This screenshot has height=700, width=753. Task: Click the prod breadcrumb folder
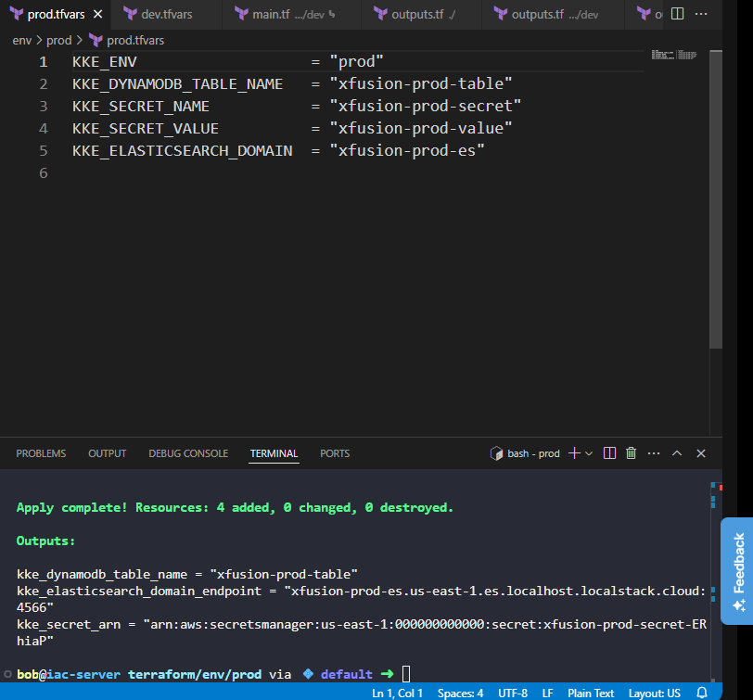[59, 40]
